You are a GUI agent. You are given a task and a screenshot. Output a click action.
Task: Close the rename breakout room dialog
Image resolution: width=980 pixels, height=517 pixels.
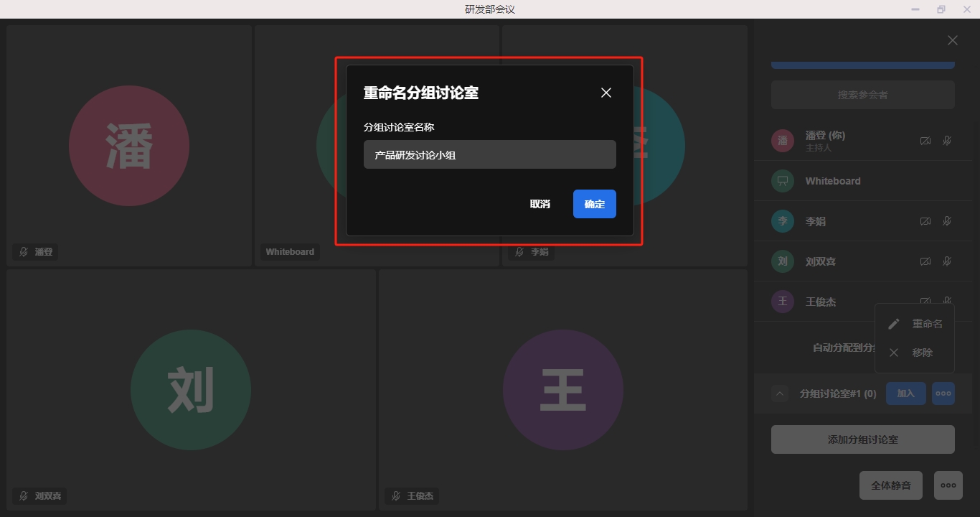(x=606, y=93)
